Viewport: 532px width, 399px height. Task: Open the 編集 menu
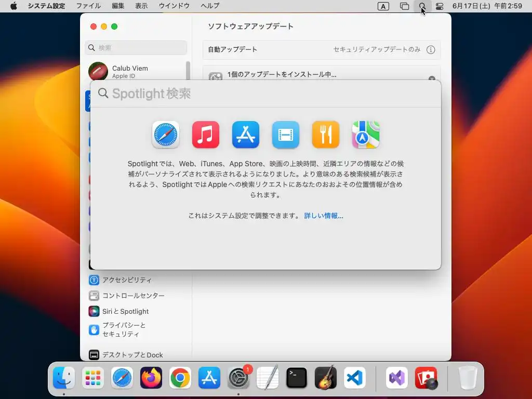(118, 6)
